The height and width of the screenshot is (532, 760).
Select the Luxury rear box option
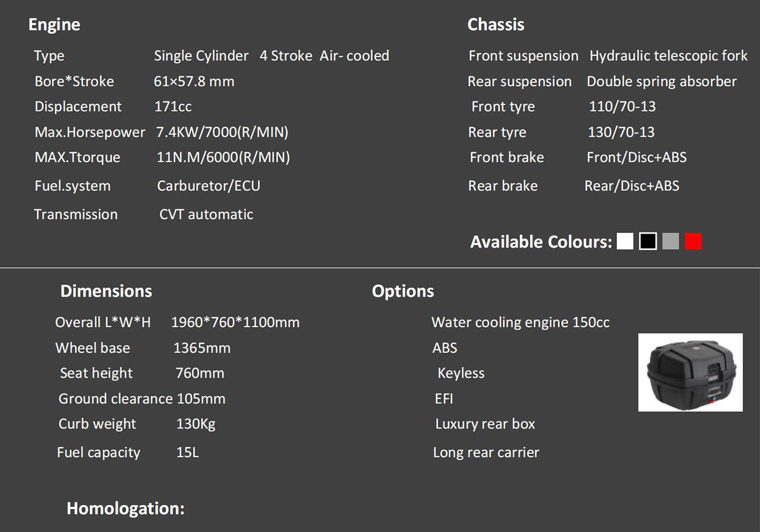485,424
